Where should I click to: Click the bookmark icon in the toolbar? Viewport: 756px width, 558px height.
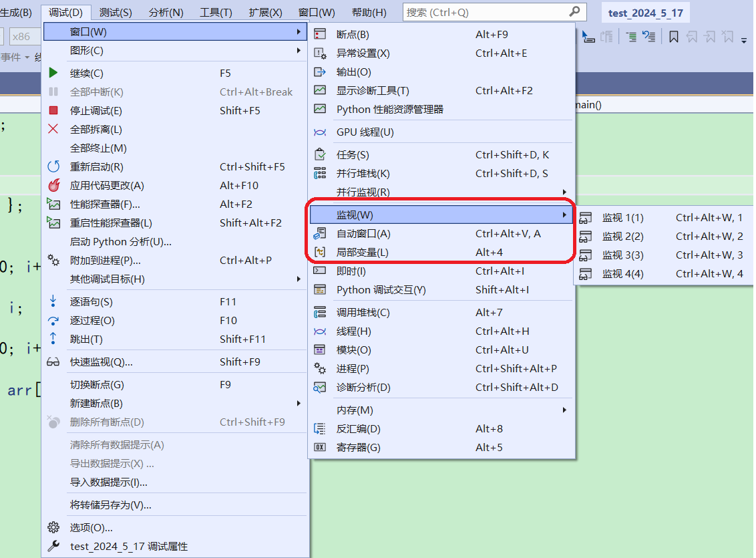click(x=674, y=37)
